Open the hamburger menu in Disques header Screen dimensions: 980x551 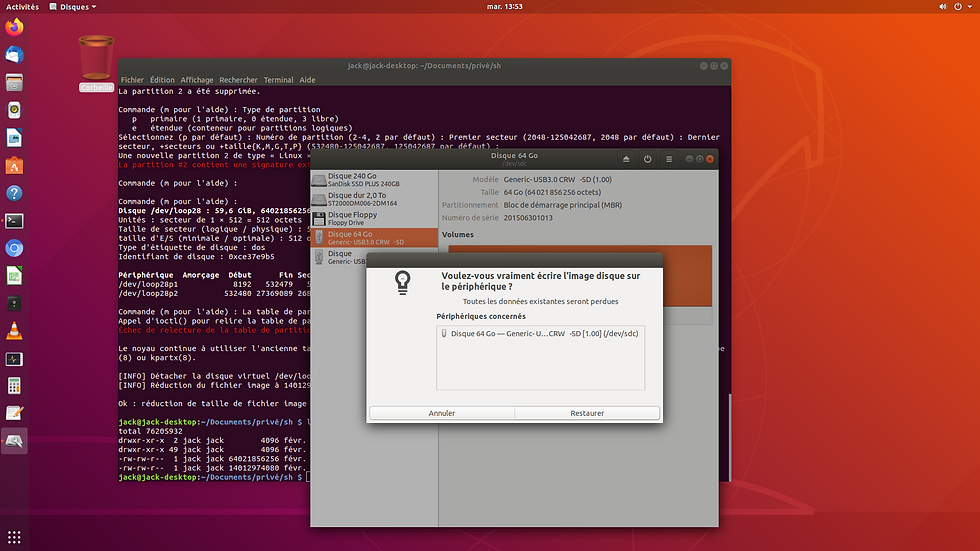(x=669, y=159)
